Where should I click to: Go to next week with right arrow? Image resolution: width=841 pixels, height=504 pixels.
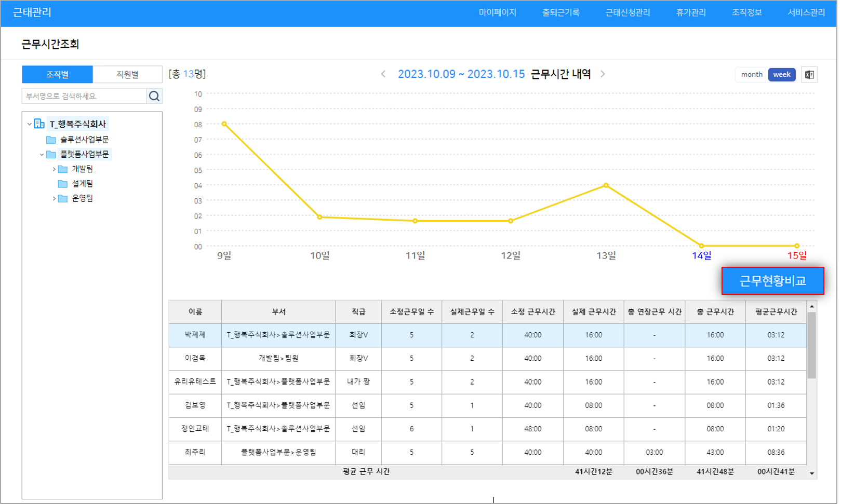point(603,74)
